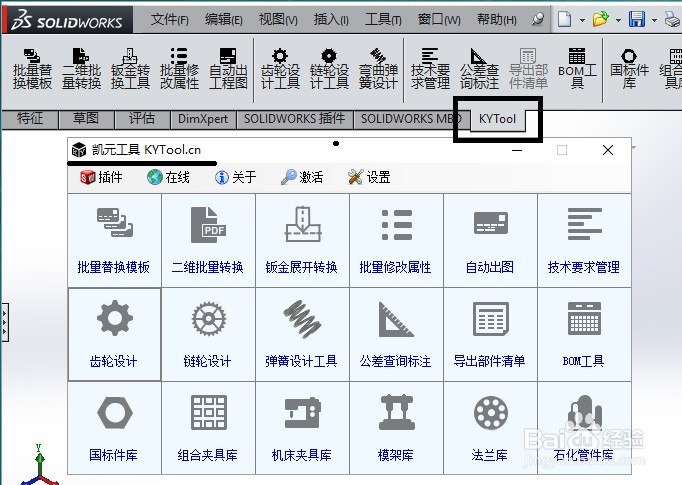Open the 视图(V) menu
The height and width of the screenshot is (485, 682).
(278, 20)
